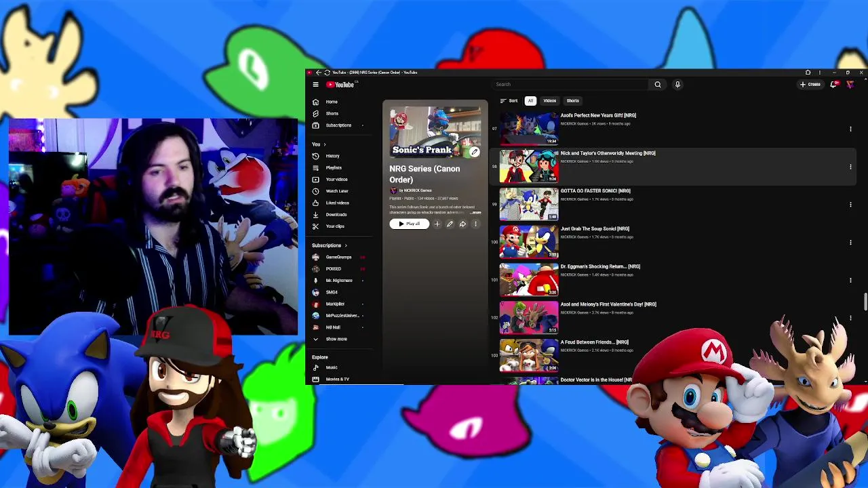Go back in the browser
This screenshot has width=868, height=488.
pos(319,73)
